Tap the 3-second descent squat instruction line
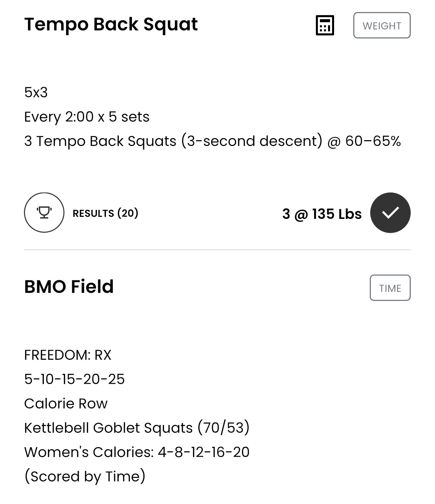This screenshot has width=435, height=504. click(212, 141)
